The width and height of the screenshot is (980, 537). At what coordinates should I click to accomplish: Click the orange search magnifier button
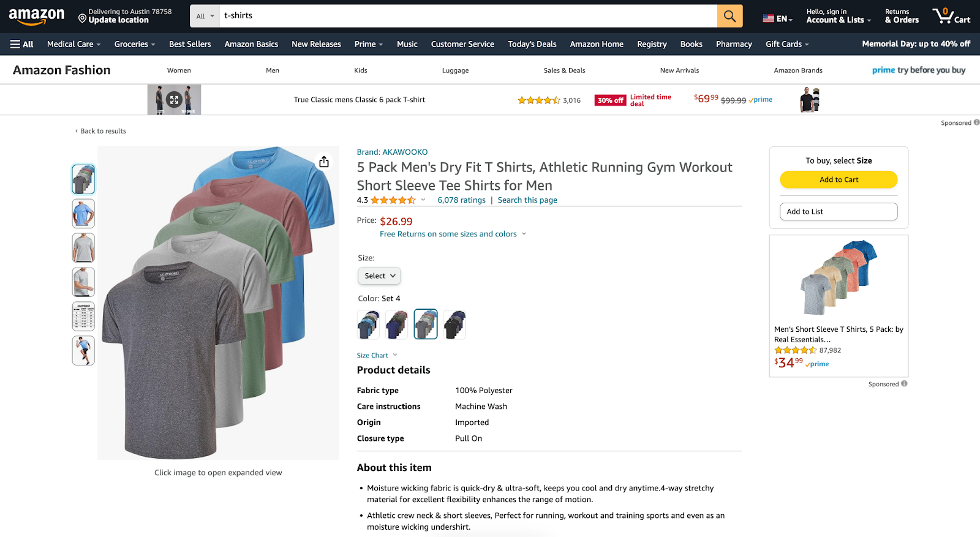(729, 16)
